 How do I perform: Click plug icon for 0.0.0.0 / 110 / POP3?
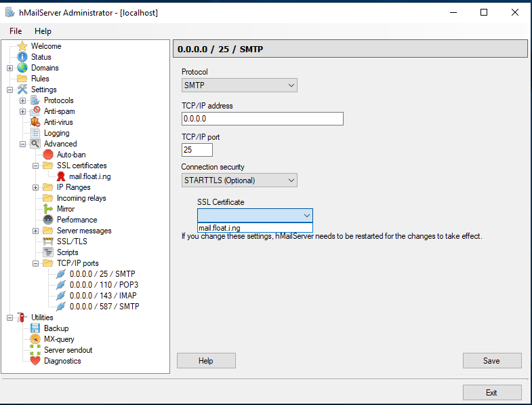tap(61, 285)
